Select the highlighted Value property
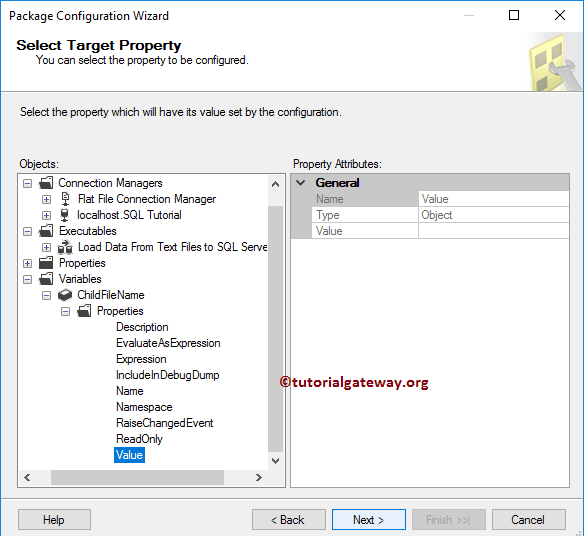 129,455
